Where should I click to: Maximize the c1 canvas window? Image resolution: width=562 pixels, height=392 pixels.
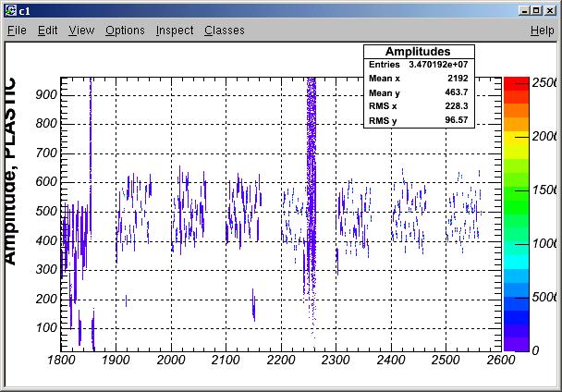(x=536, y=11)
